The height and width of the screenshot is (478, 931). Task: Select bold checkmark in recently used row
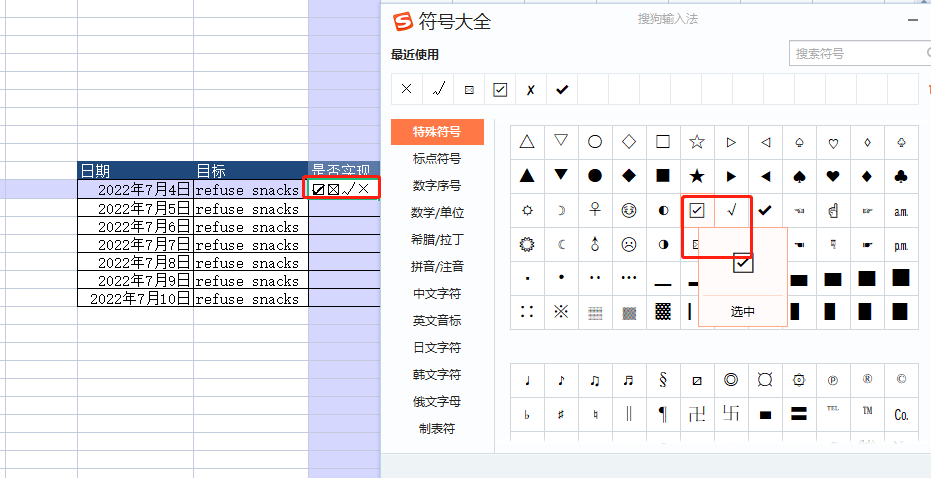pos(562,89)
